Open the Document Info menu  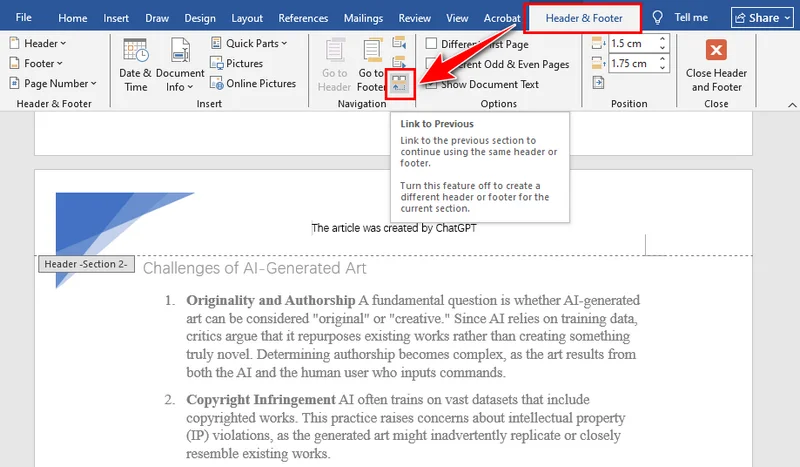[x=180, y=65]
